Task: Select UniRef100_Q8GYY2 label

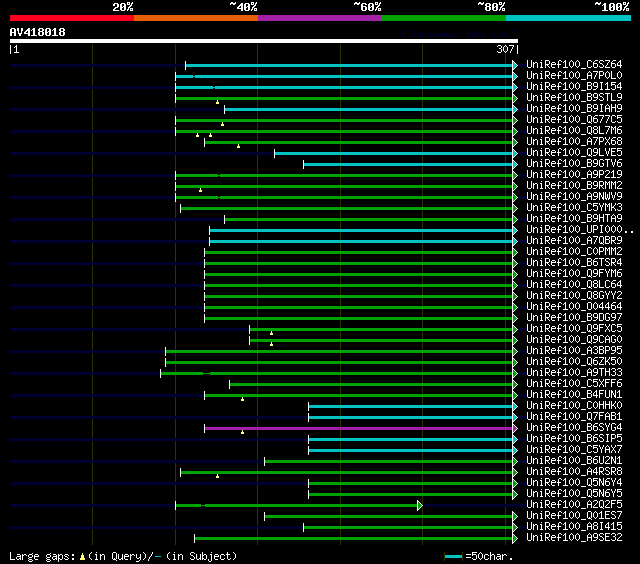Action: [x=574, y=296]
